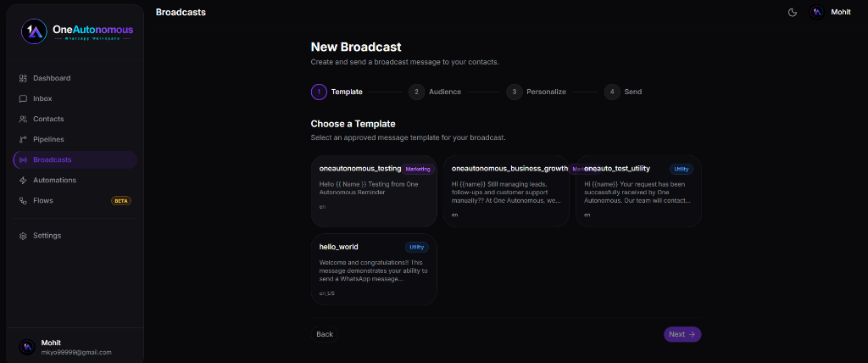This screenshot has height=363, width=868.
Task: Click the OneAutonomous logo icon
Action: [x=34, y=31]
